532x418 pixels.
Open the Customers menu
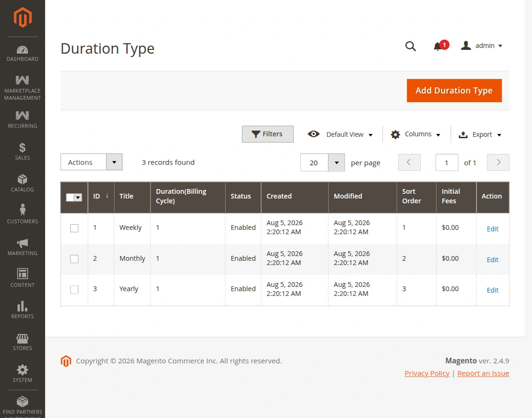point(22,215)
